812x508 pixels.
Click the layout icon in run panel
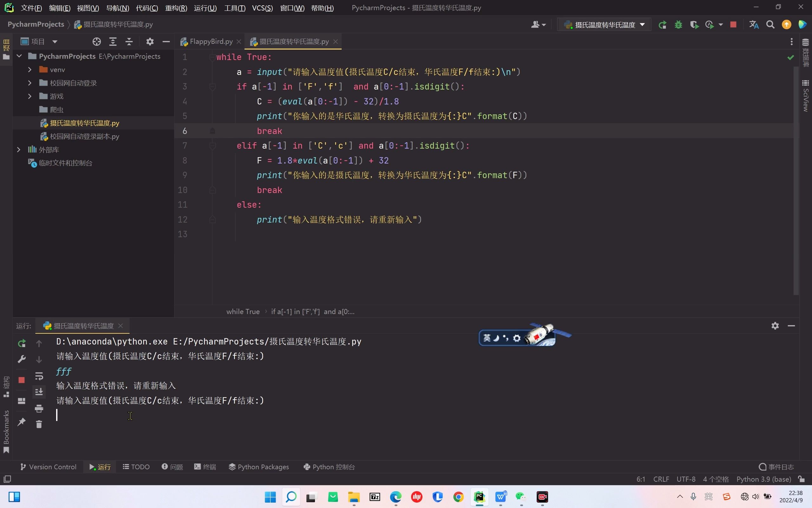tap(22, 401)
